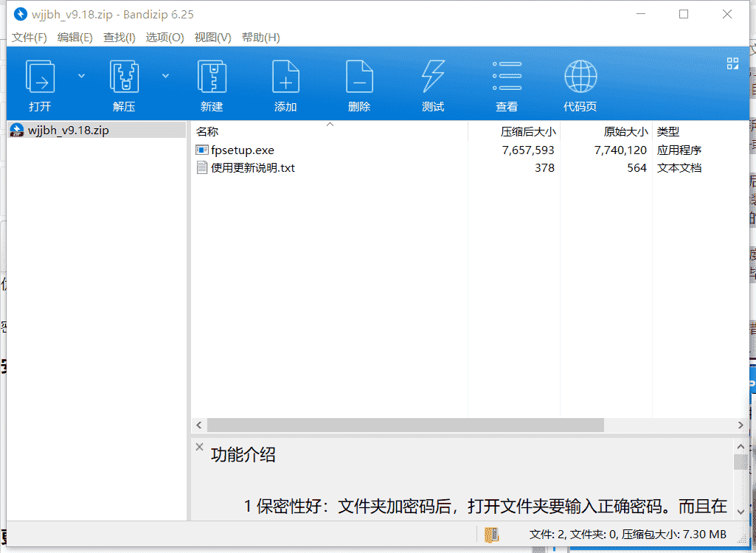Click the 测试 (Test archive) icon
This screenshot has height=553, width=756.
[433, 77]
